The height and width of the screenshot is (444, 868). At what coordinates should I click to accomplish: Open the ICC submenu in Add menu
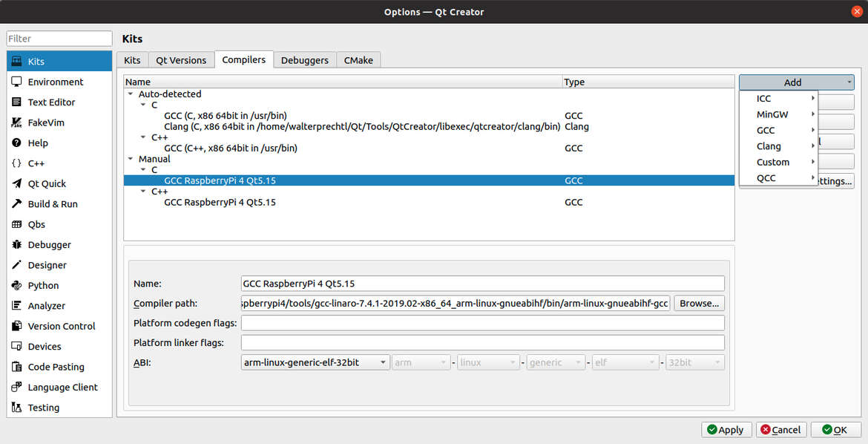(778, 98)
